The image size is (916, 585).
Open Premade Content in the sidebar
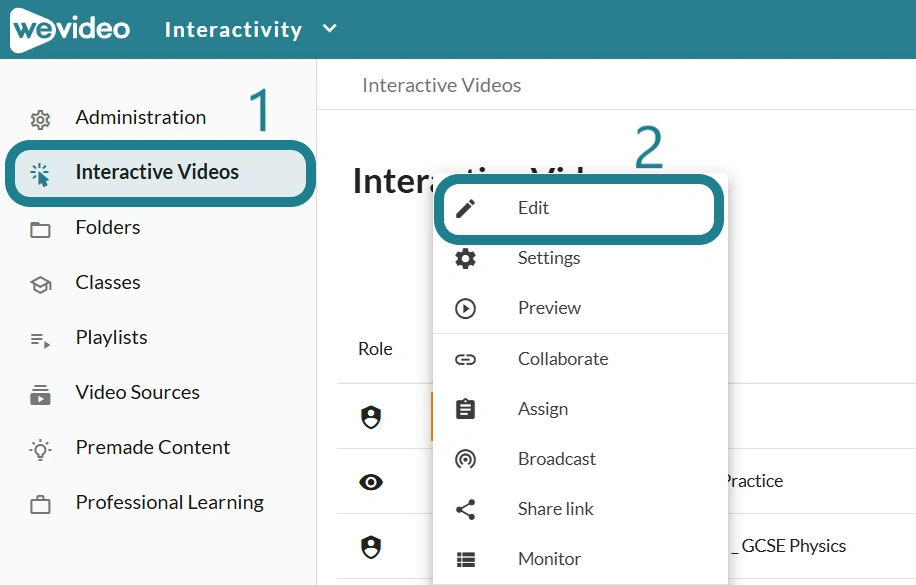tap(153, 447)
